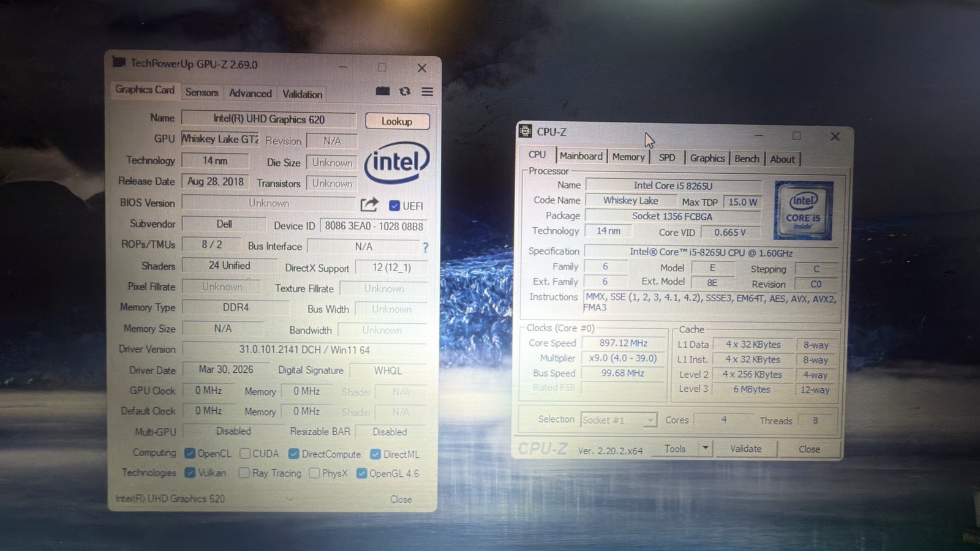
Task: Open the CPU-Z About tab
Action: (x=782, y=159)
